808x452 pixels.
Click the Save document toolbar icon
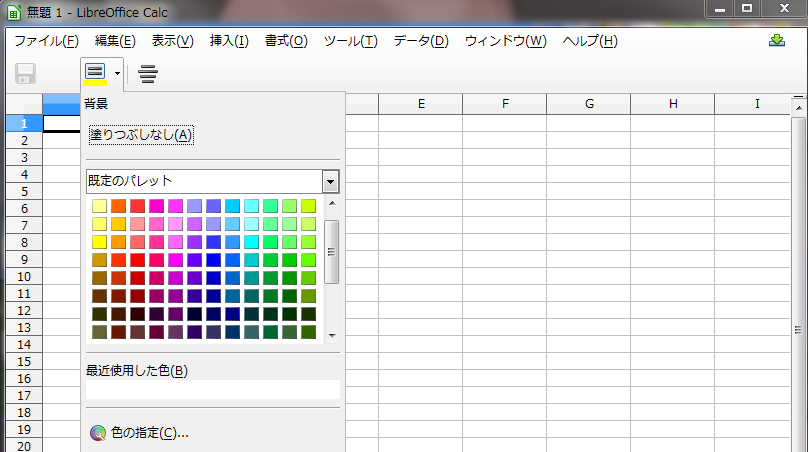(25, 73)
